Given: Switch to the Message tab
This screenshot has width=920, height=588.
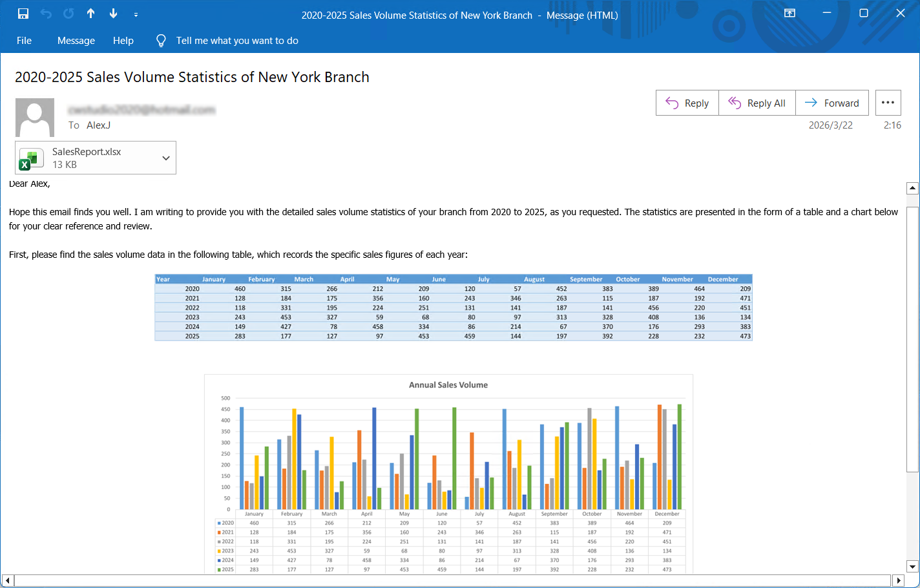Looking at the screenshot, I should pyautogui.click(x=76, y=40).
